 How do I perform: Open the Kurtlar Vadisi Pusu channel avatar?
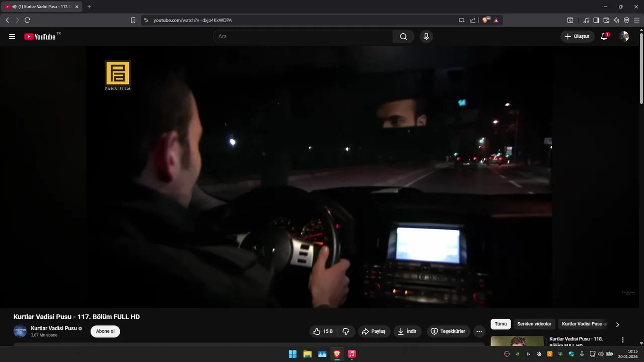click(20, 331)
